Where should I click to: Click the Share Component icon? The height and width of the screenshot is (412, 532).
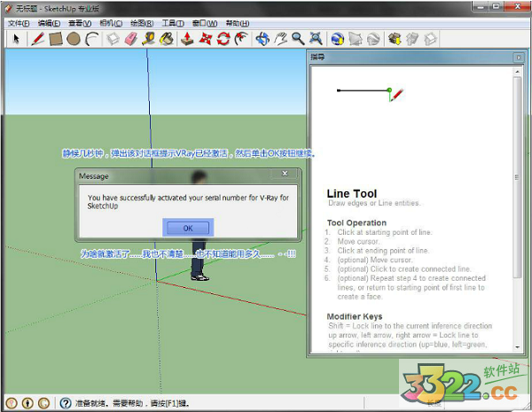(431, 39)
